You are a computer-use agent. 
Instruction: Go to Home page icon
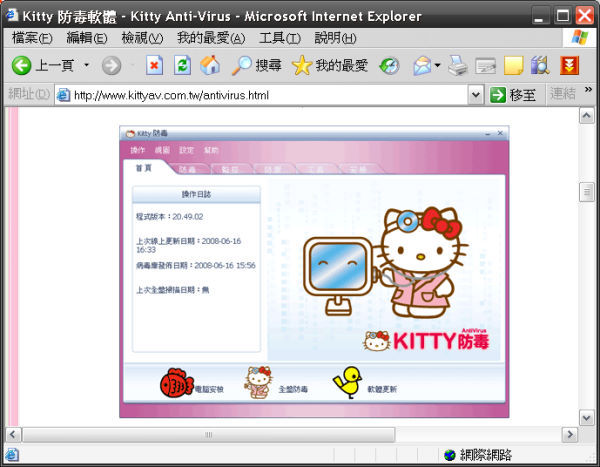(x=210, y=65)
